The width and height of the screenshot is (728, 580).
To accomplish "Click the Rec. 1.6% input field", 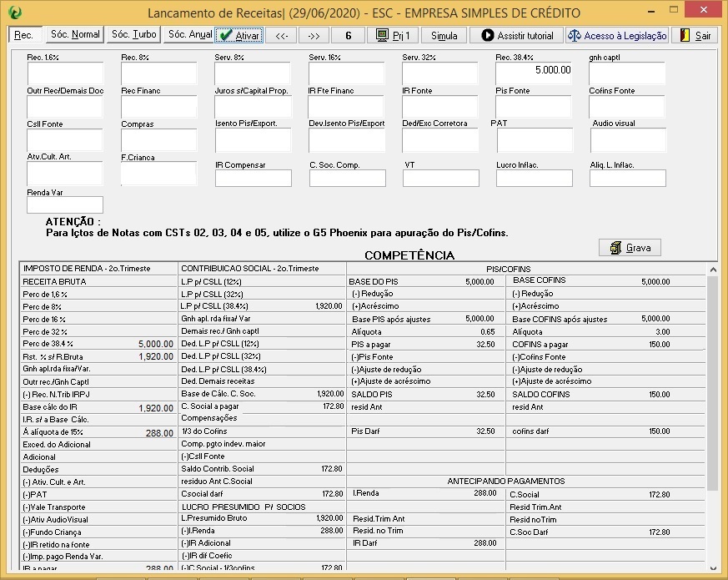I will pos(66,73).
